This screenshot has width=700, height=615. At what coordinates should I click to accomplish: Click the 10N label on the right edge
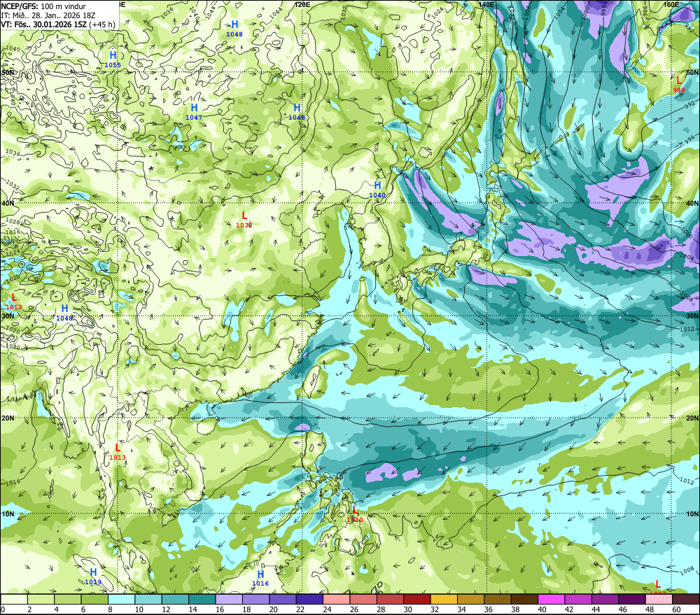pyautogui.click(x=692, y=514)
